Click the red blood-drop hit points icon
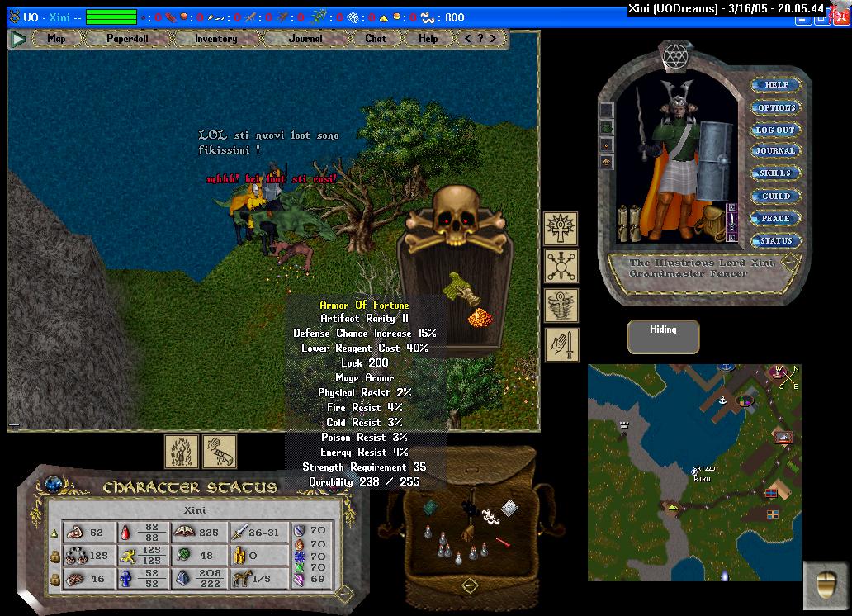Viewport: 852px width, 616px height. tap(125, 532)
